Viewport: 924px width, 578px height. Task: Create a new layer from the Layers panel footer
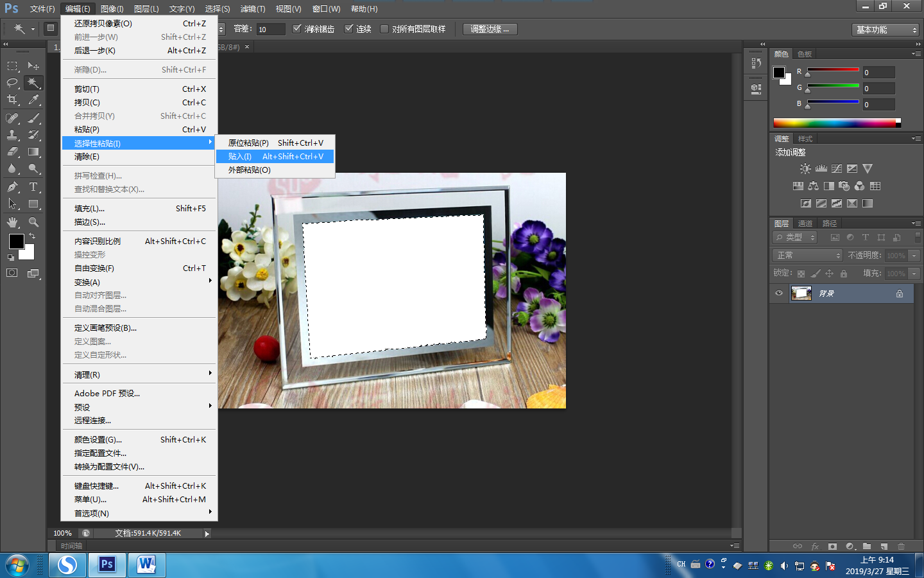point(884,547)
